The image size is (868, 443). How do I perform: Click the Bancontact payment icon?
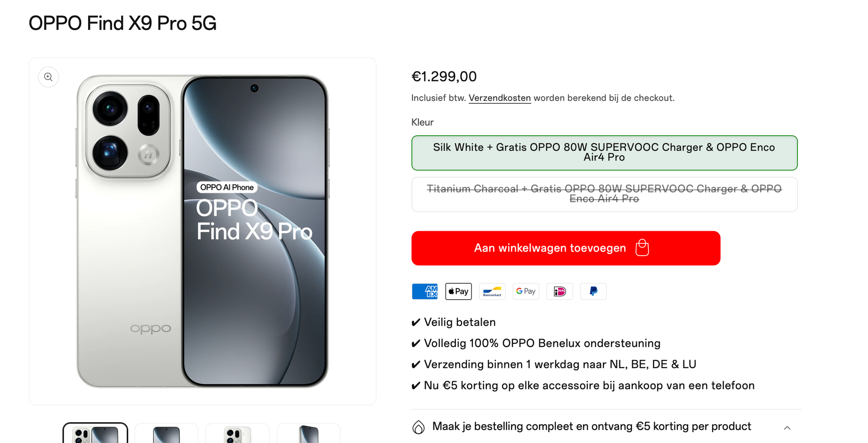[x=492, y=291]
